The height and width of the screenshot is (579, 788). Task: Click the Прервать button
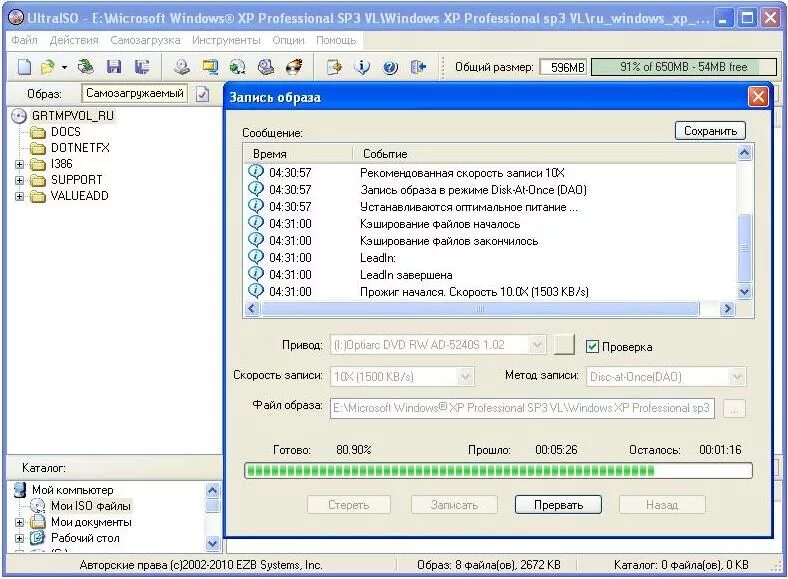pyautogui.click(x=558, y=505)
